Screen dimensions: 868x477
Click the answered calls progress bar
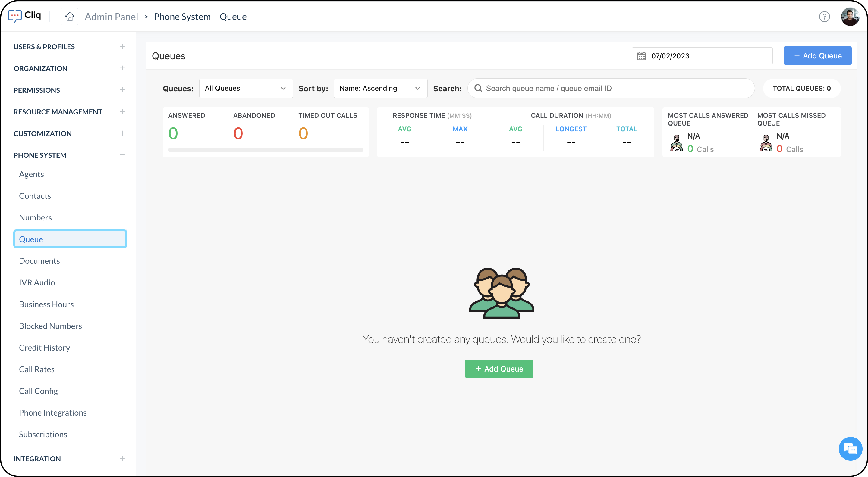click(266, 150)
